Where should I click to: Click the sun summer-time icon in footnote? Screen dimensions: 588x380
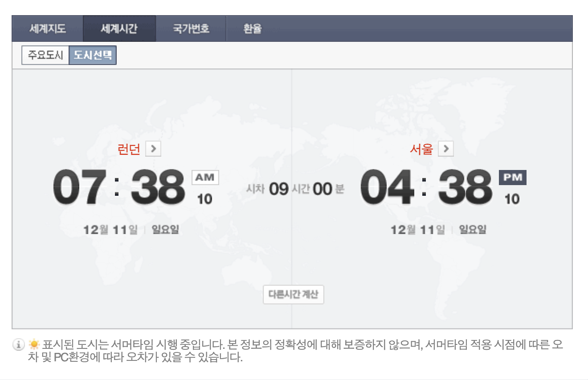tap(34, 344)
